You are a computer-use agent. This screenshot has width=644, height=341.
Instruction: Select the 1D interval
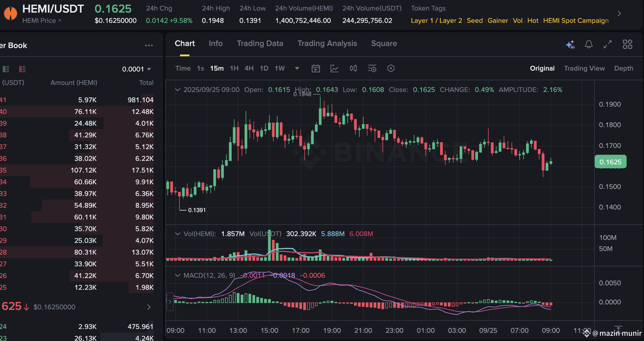(264, 69)
